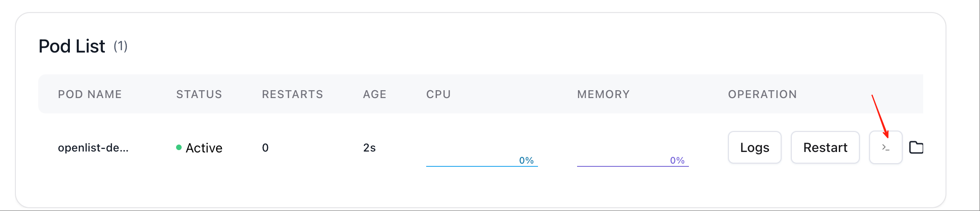Click the Pod List heading
Viewport: 980px width, 211px height.
(72, 46)
